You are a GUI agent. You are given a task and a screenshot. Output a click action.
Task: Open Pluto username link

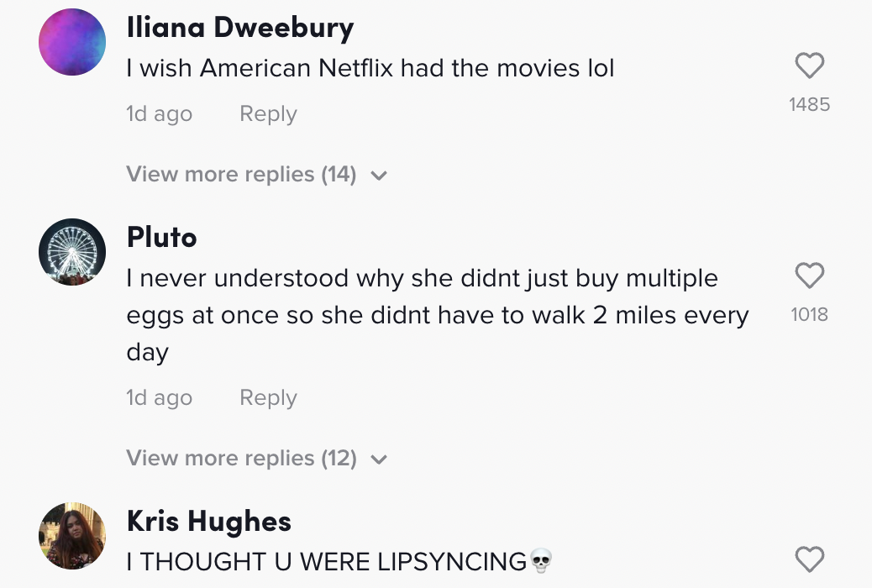click(x=161, y=238)
